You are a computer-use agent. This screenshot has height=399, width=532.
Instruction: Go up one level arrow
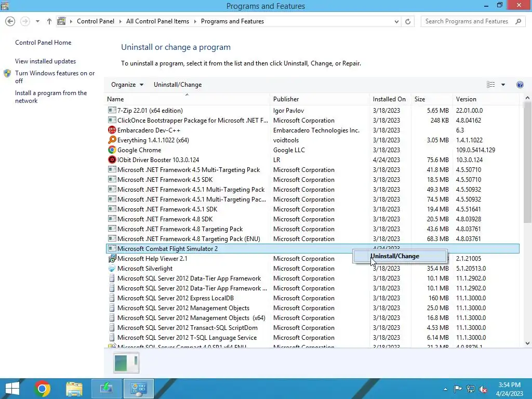coord(49,21)
